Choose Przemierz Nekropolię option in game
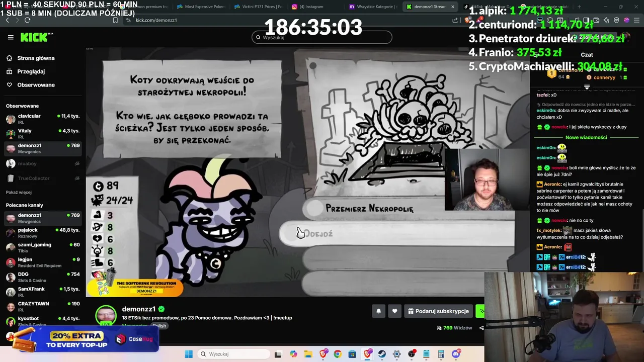Image resolution: width=644 pixels, height=362 pixels. pos(369,208)
